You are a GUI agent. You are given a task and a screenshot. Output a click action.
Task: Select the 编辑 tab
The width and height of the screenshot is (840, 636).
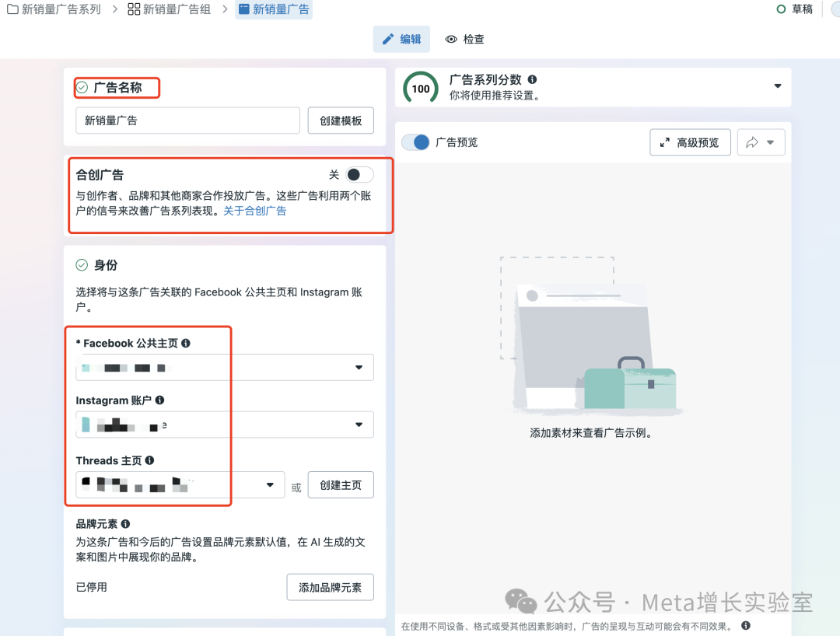click(x=401, y=39)
